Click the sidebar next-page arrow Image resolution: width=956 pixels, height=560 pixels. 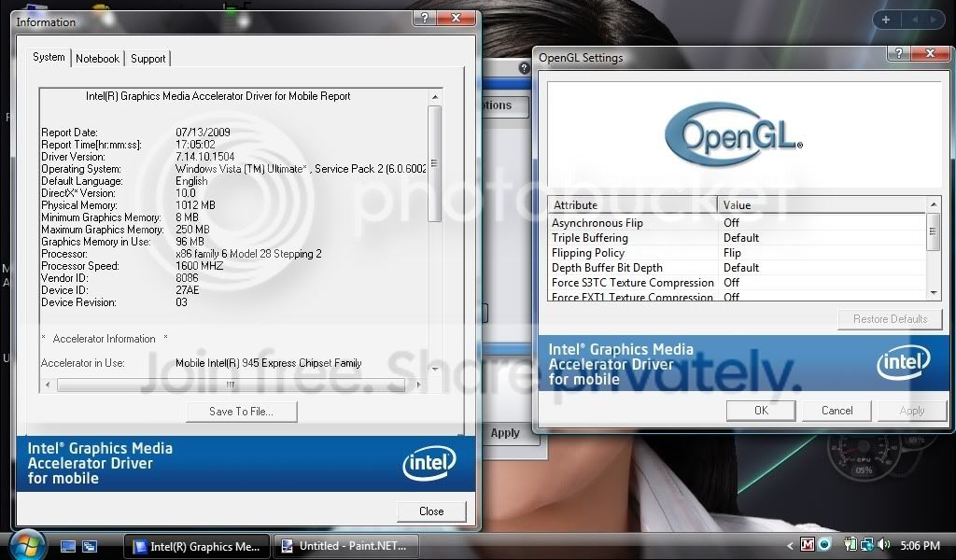934,20
